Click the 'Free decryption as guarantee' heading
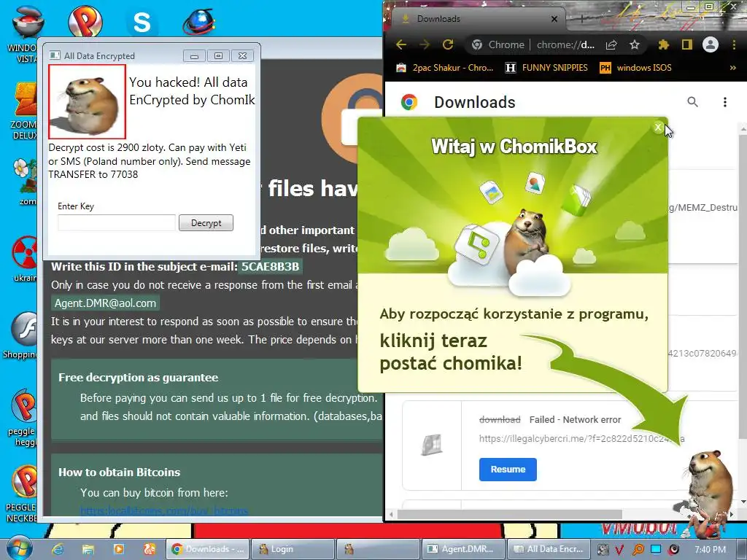 (x=138, y=378)
